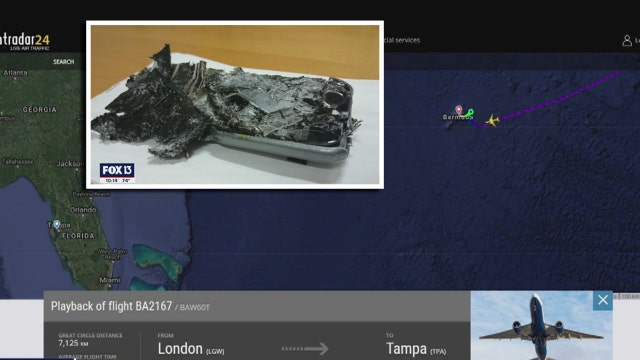Click the route arrow between London and Tampa
The width and height of the screenshot is (640, 360).
coord(305,349)
